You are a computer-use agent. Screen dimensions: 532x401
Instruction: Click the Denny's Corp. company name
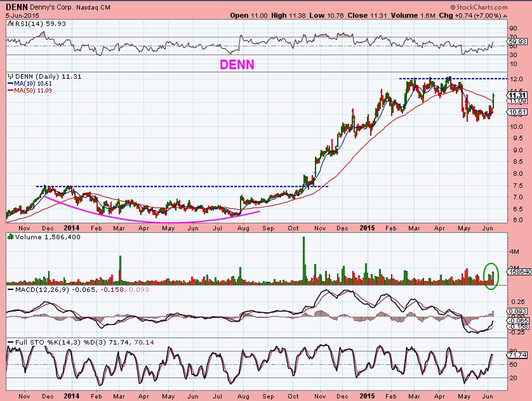pyautogui.click(x=51, y=7)
